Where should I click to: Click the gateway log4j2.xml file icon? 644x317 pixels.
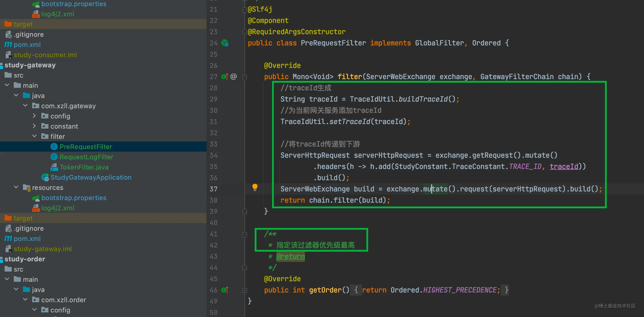tap(36, 208)
